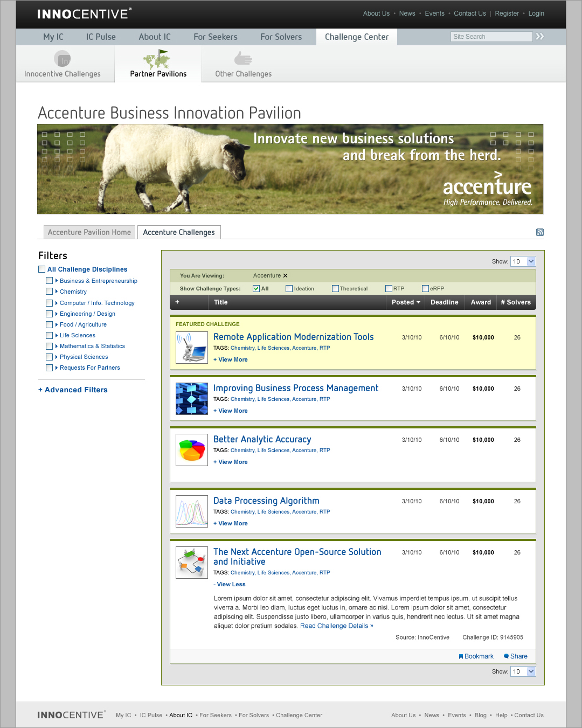Click the Share bubble icon
Screen dimensions: 582x728
[x=506, y=656]
